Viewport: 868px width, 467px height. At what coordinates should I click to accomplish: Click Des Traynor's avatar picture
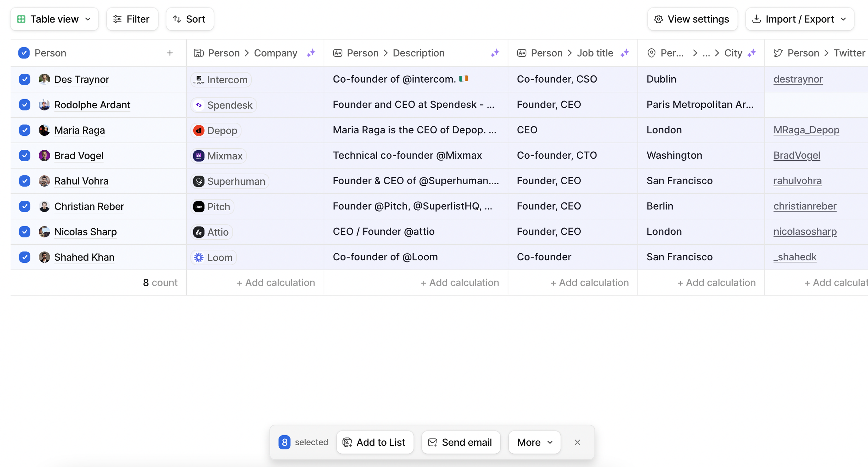[x=44, y=79]
